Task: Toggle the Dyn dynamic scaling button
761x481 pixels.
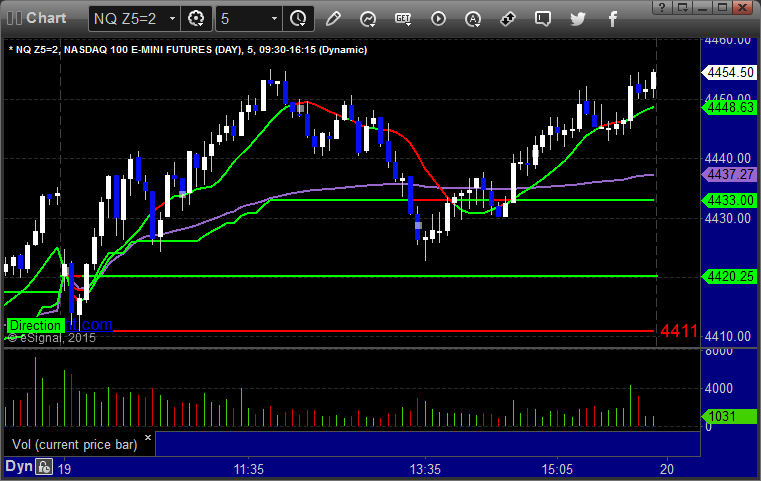Action: (x=19, y=466)
